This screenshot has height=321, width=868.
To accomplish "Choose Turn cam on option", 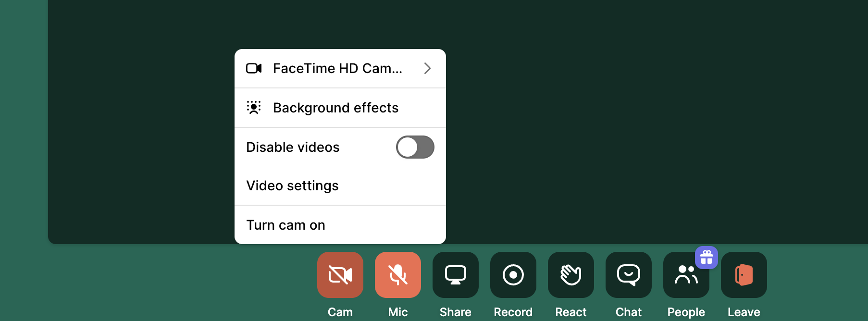I will point(285,225).
